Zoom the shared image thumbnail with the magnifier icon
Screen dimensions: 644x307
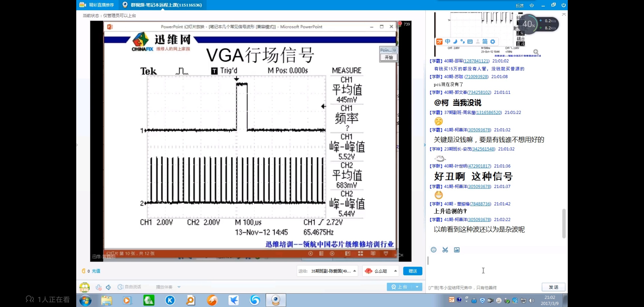[x=536, y=52]
